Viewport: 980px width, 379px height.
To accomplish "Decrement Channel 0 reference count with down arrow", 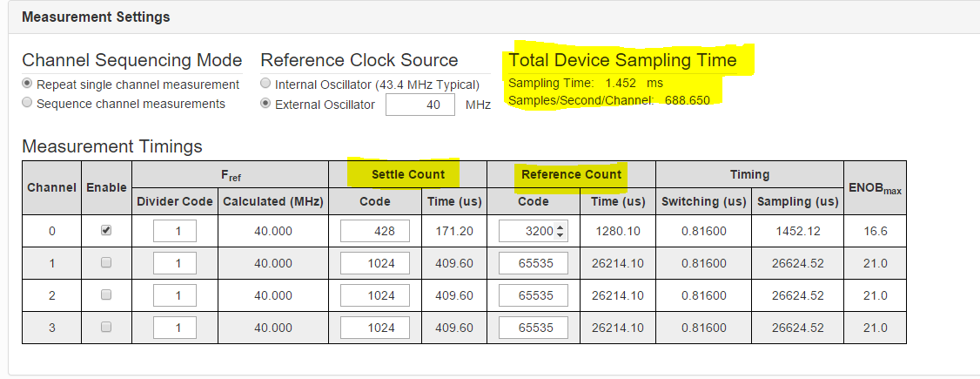I will pyautogui.click(x=560, y=235).
